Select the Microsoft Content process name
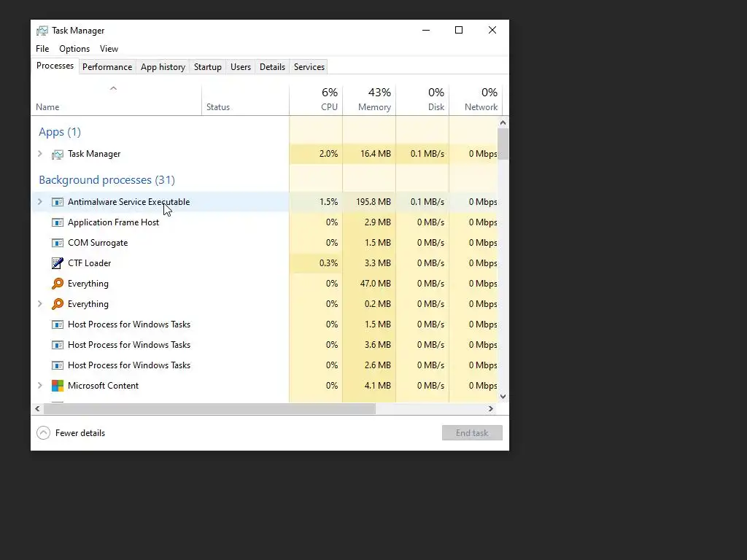747x560 pixels. 104,386
